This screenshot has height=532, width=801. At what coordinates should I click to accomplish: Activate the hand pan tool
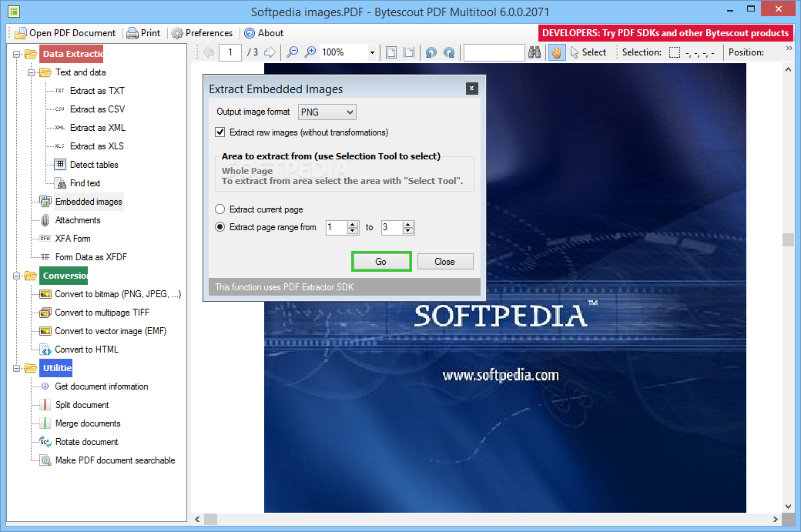[x=556, y=52]
